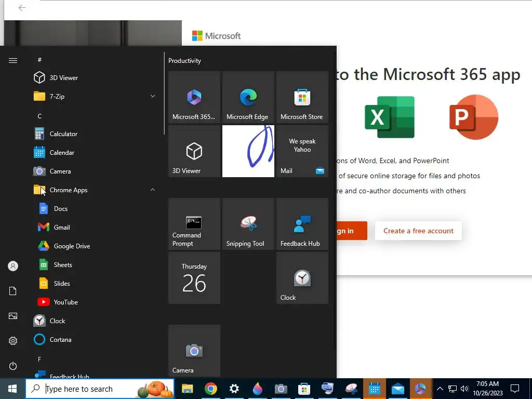Open Paint 3D drop icon on taskbar
The width and height of the screenshot is (532, 399).
[258, 389]
